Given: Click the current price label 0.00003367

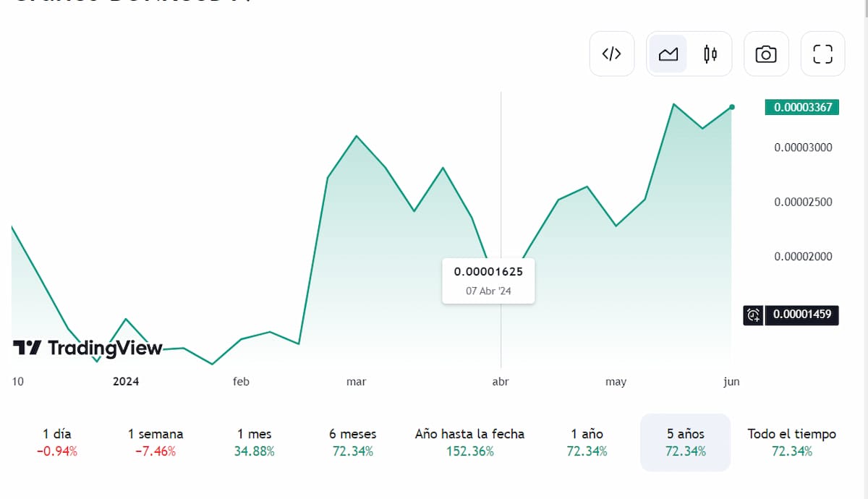Looking at the screenshot, I should click(x=802, y=108).
